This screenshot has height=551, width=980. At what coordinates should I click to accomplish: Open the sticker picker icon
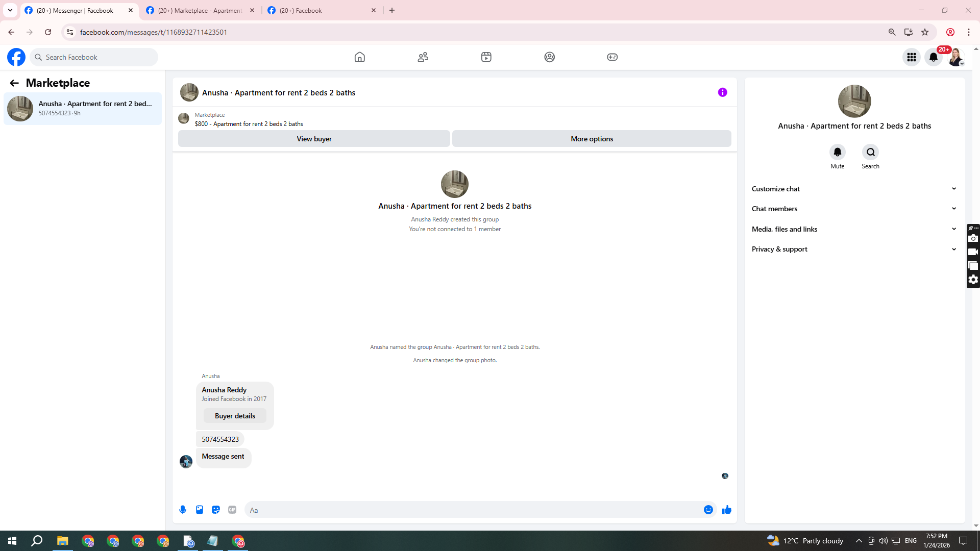[x=216, y=510]
